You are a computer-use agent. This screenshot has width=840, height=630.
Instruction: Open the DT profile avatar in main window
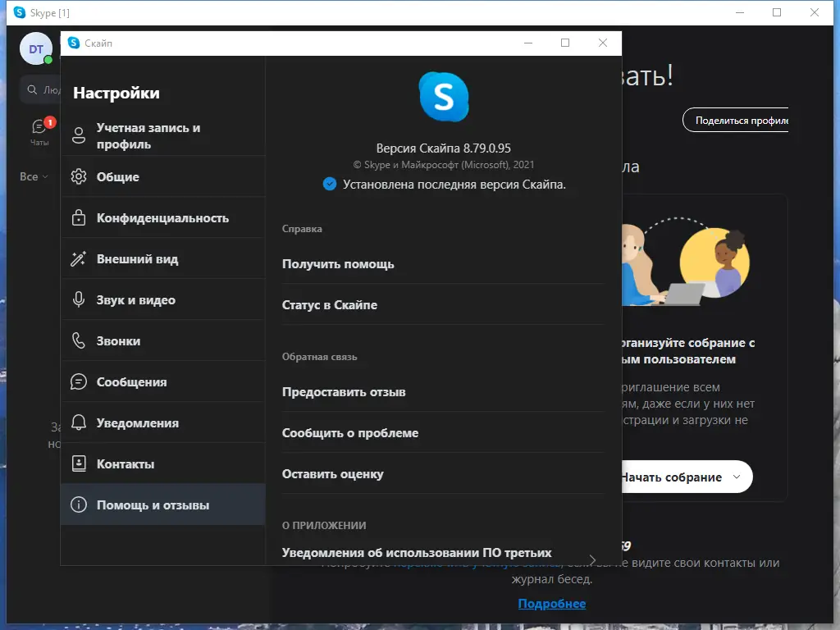point(36,48)
